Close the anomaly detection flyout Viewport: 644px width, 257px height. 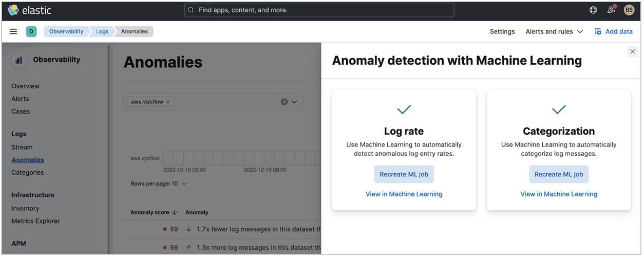[633, 51]
